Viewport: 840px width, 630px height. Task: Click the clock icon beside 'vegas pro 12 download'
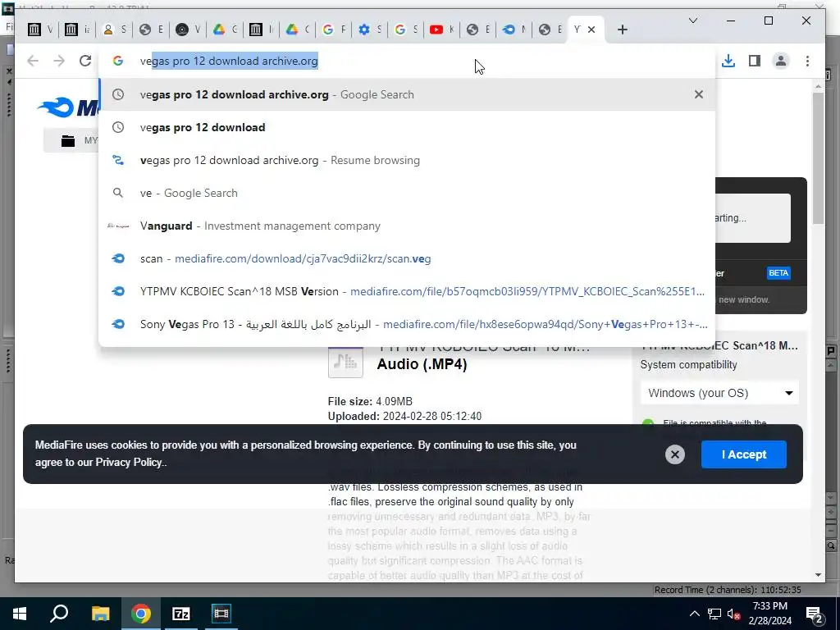pos(118,127)
